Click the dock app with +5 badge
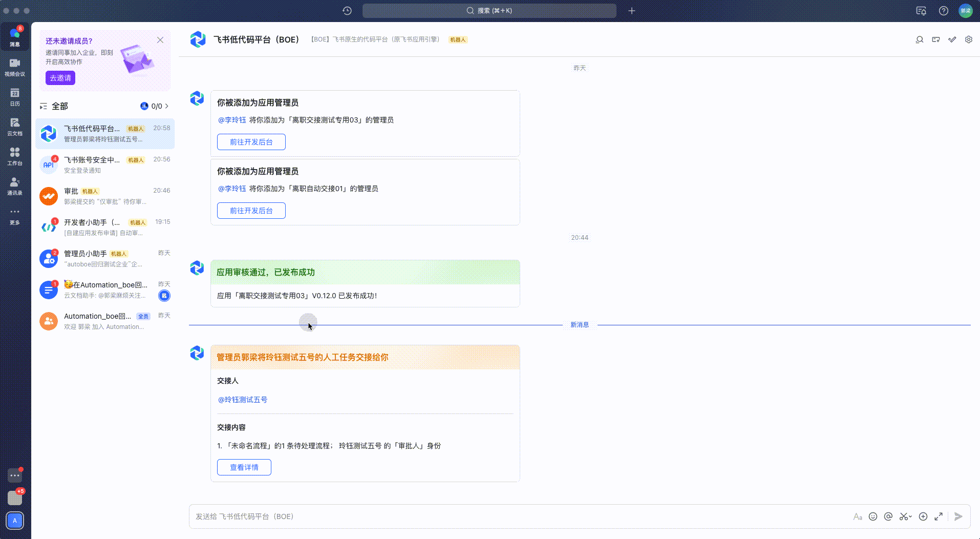Image resolution: width=980 pixels, height=539 pixels. click(x=15, y=497)
